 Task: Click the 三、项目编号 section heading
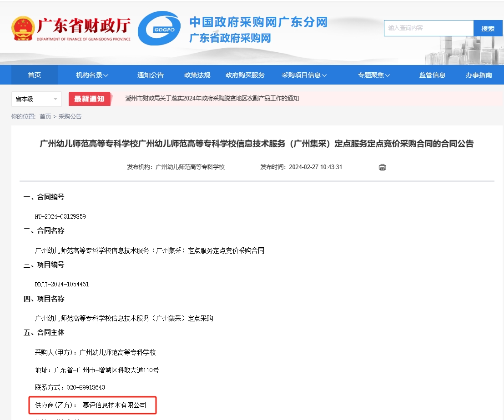pos(44,265)
